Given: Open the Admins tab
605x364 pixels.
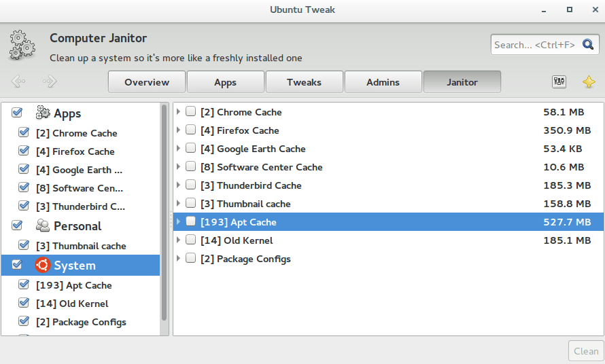Looking at the screenshot, I should click(383, 81).
